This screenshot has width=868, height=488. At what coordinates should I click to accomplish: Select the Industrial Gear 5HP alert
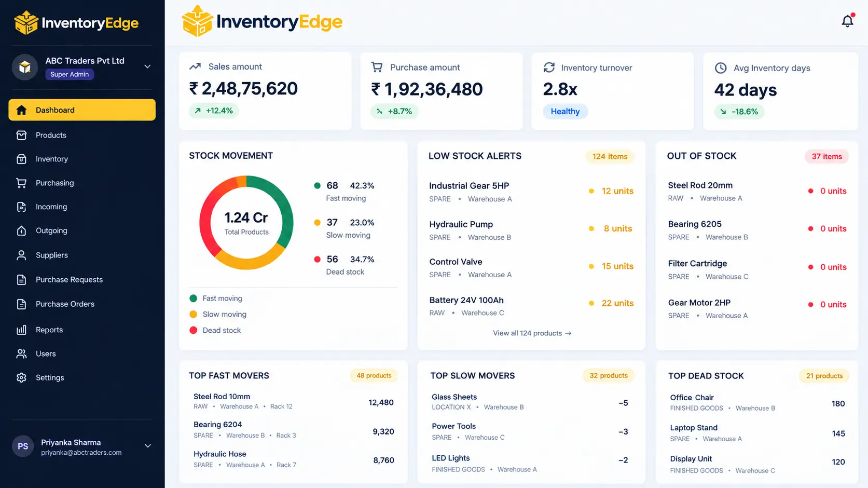[531, 192]
